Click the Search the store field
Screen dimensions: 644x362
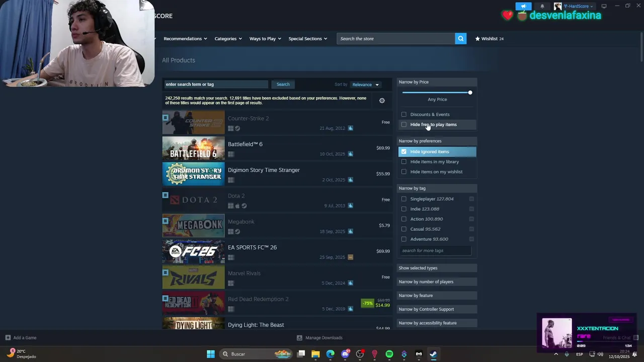click(396, 39)
